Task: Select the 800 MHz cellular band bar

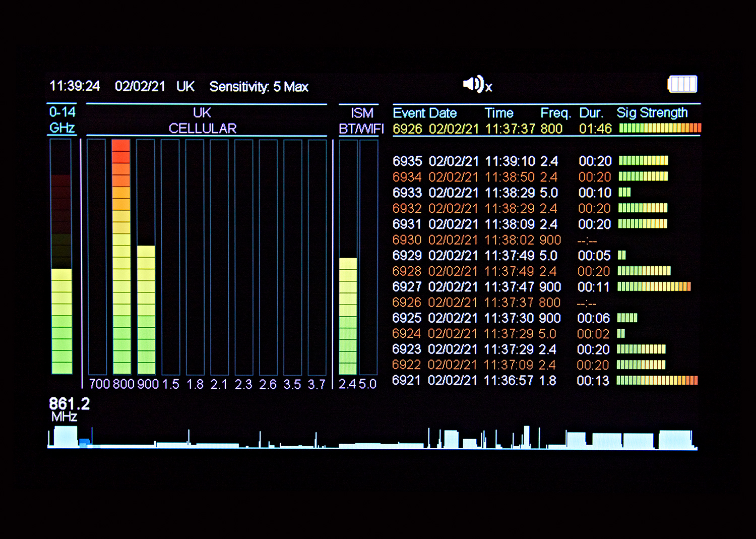Action: 121,257
